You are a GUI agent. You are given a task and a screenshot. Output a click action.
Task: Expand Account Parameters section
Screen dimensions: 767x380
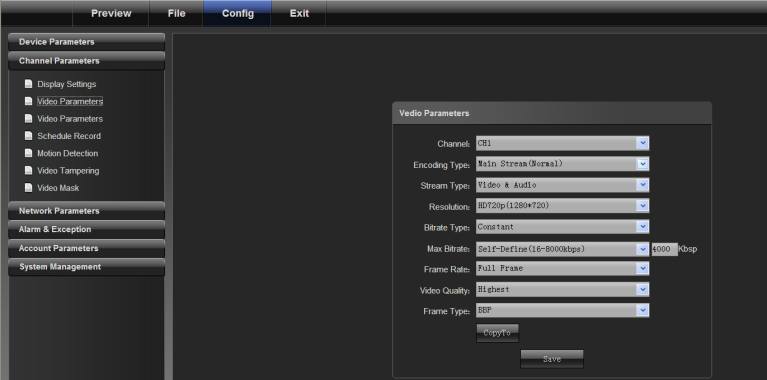(x=87, y=248)
